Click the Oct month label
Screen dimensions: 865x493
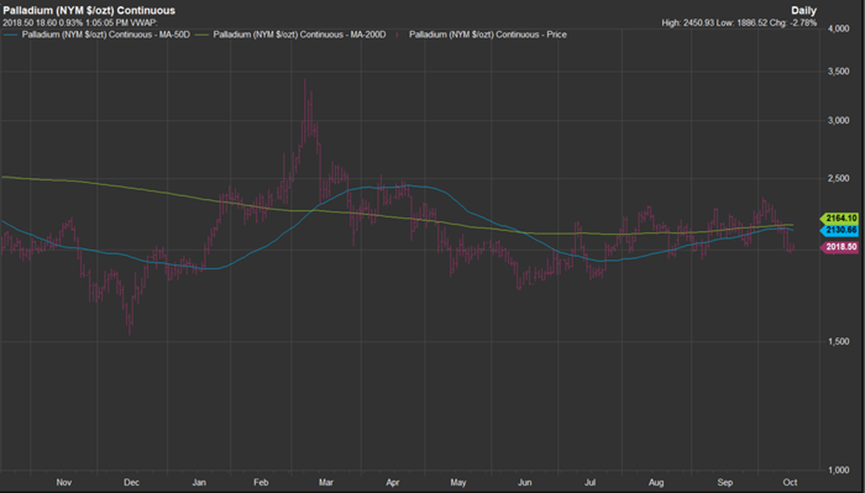coord(790,483)
